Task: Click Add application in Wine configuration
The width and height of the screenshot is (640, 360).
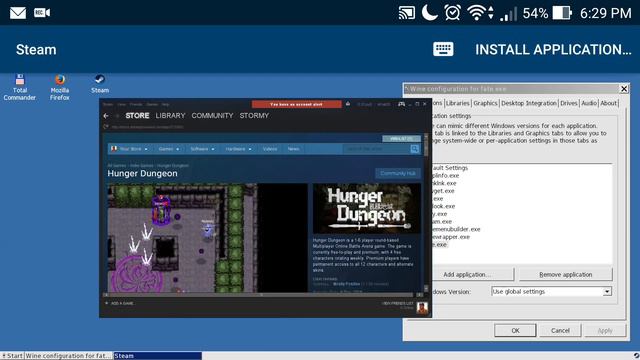Action: [x=472, y=274]
